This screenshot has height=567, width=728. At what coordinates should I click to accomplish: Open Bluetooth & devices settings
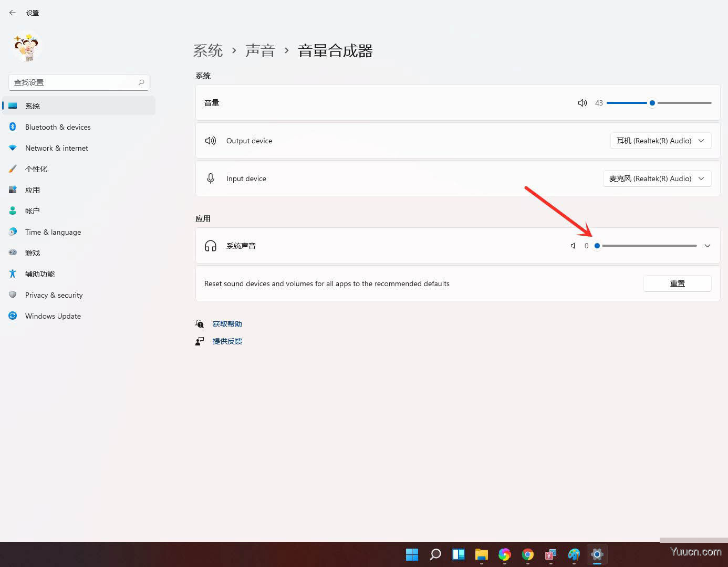coord(79,127)
